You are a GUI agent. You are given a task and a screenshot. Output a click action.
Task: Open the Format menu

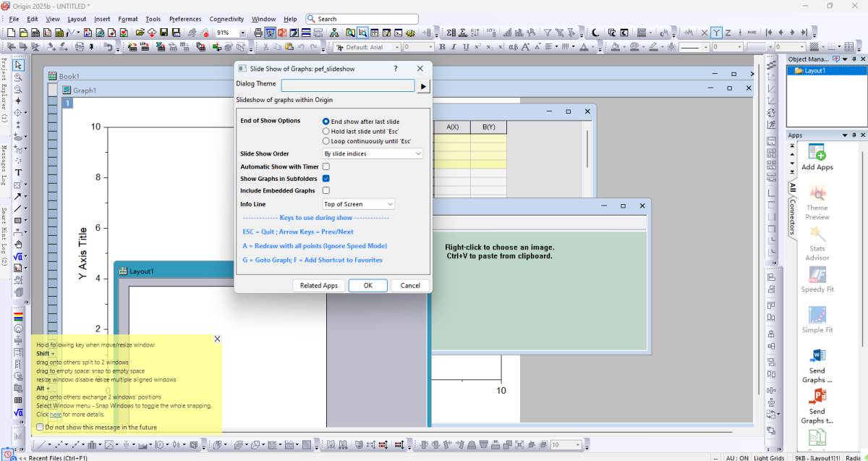(128, 19)
